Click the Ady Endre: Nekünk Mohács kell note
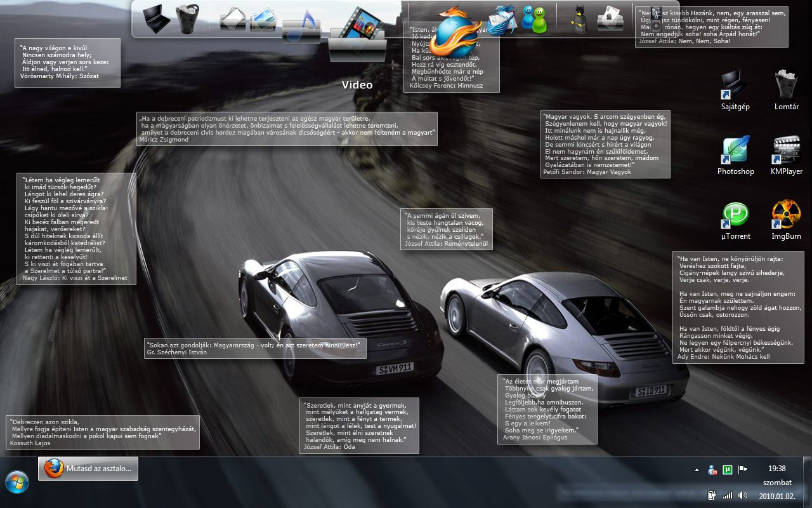 (737, 307)
